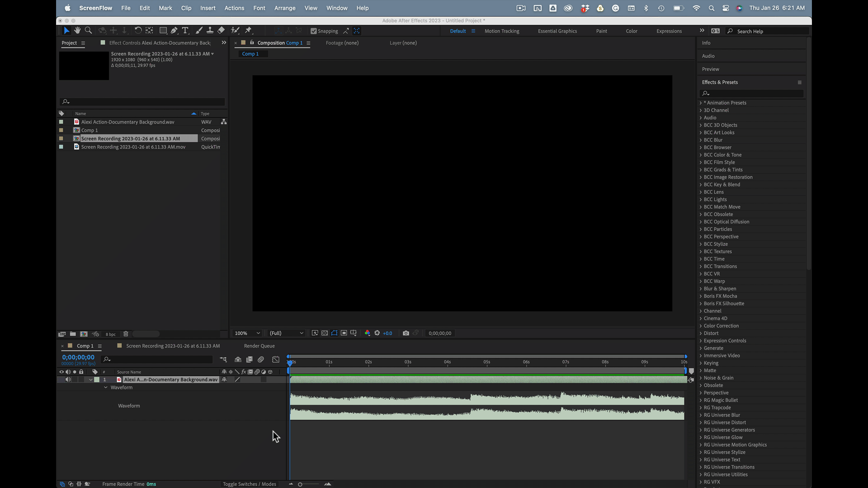This screenshot has width=868, height=488.
Task: Select the Puppet Pin tool
Action: point(248,30)
